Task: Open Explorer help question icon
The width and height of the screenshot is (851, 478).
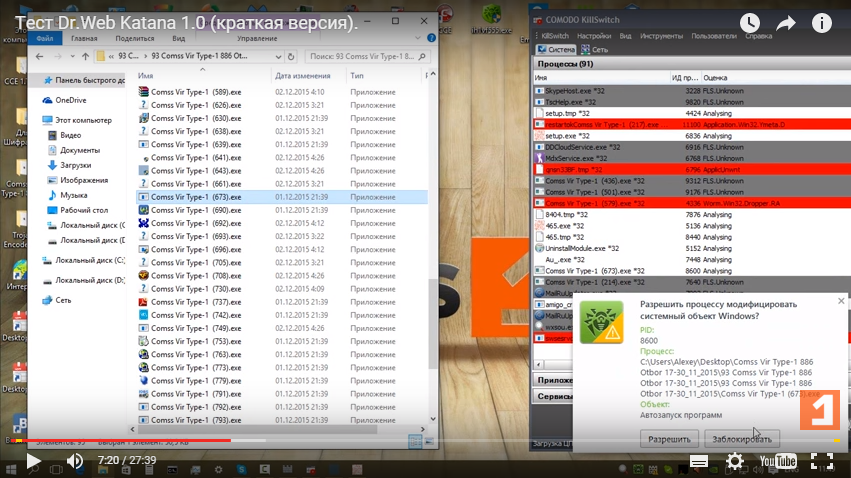Action: click(x=431, y=38)
